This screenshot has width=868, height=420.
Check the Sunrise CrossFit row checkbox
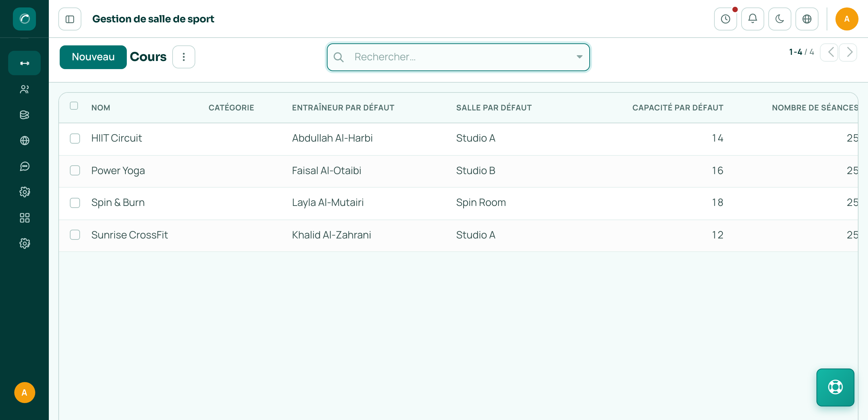(75, 235)
